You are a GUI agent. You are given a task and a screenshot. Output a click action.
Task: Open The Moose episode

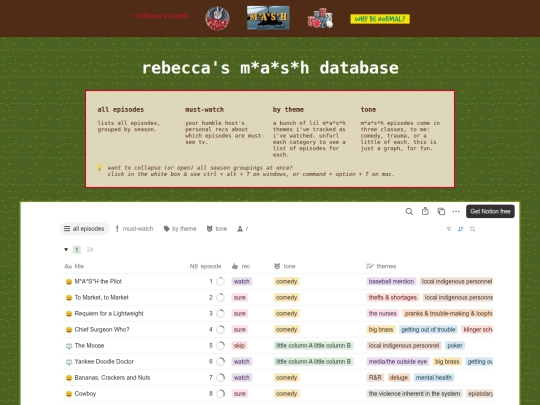pos(89,345)
